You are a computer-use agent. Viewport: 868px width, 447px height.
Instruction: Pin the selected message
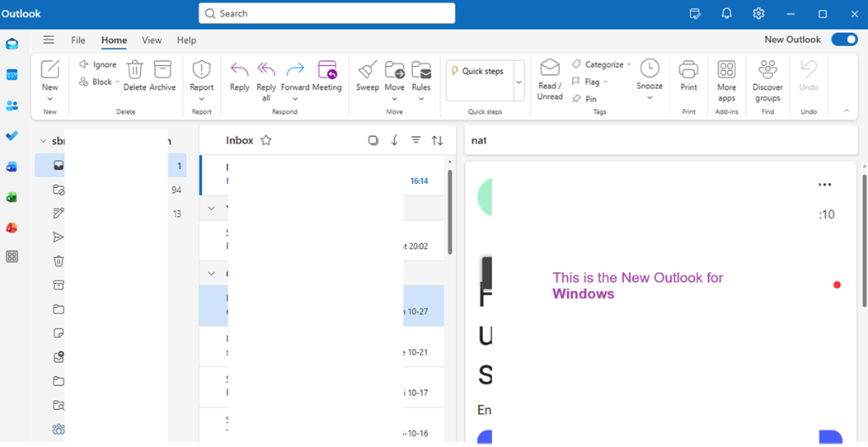[584, 99]
